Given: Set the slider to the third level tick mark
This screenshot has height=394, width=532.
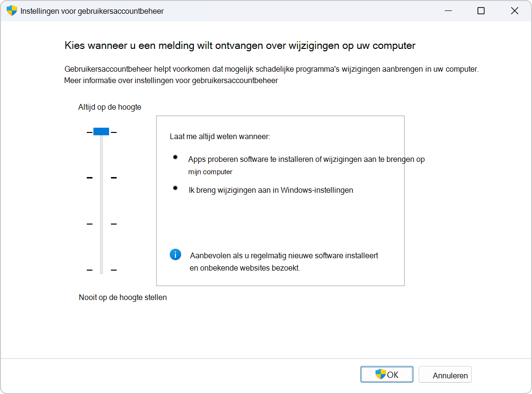Looking at the screenshot, I should 101,224.
